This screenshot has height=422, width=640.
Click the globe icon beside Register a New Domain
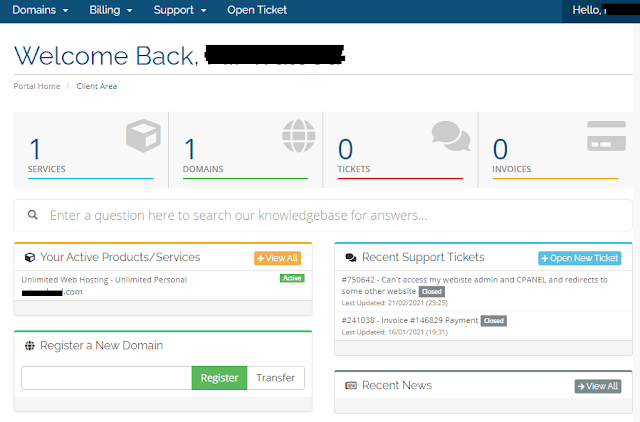coord(29,346)
